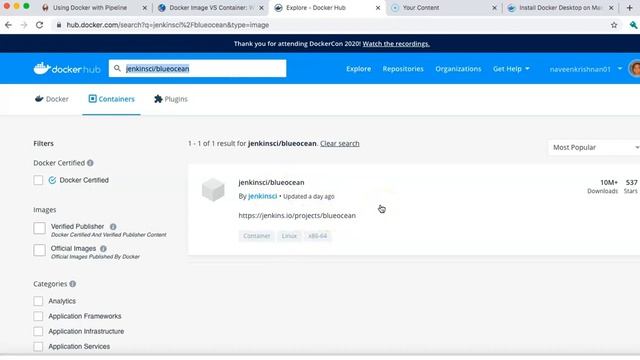Screen dimensions: 640x360
Task: Close the 'Your Content' tab
Action: [x=494, y=8]
